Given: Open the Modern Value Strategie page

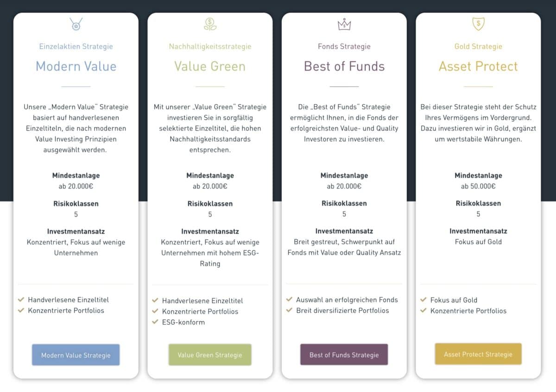Looking at the screenshot, I should (x=76, y=355).
